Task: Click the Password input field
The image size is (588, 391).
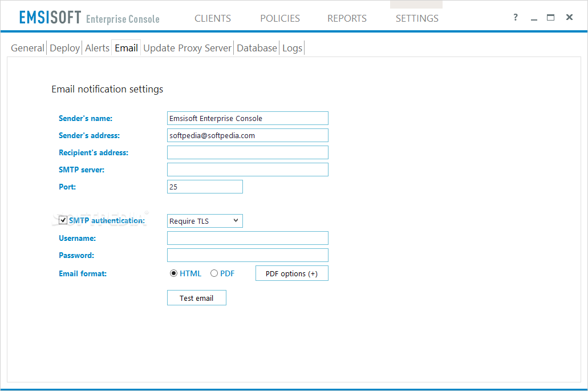Action: pos(248,255)
